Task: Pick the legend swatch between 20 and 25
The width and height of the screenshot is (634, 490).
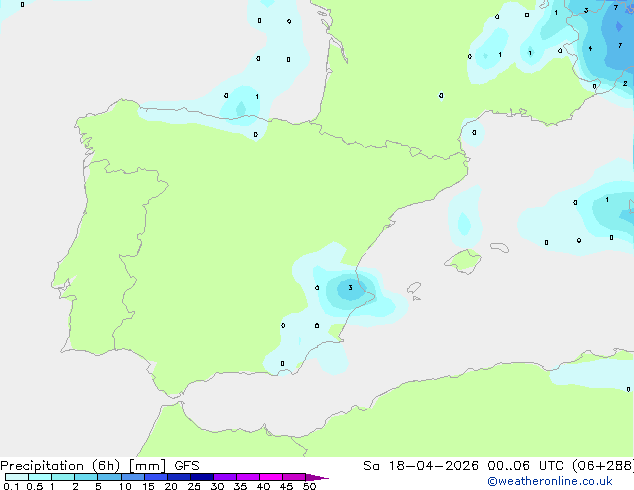Action: point(179,477)
